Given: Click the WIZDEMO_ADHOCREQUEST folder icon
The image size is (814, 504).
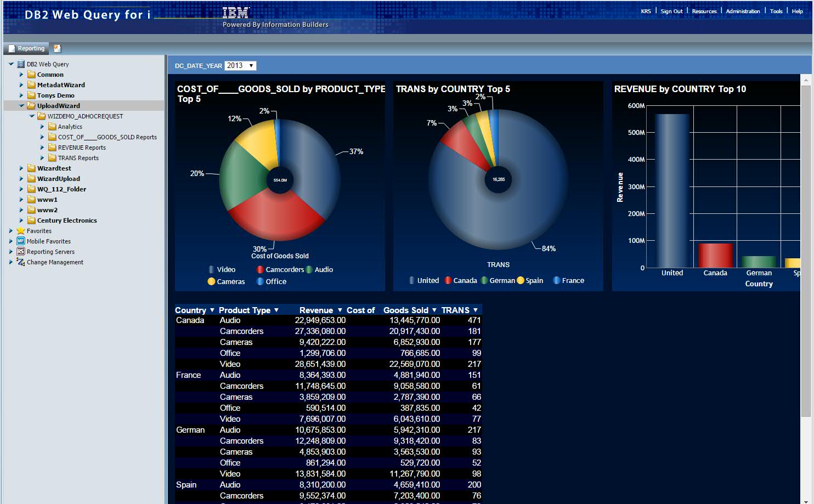Looking at the screenshot, I should 42,116.
